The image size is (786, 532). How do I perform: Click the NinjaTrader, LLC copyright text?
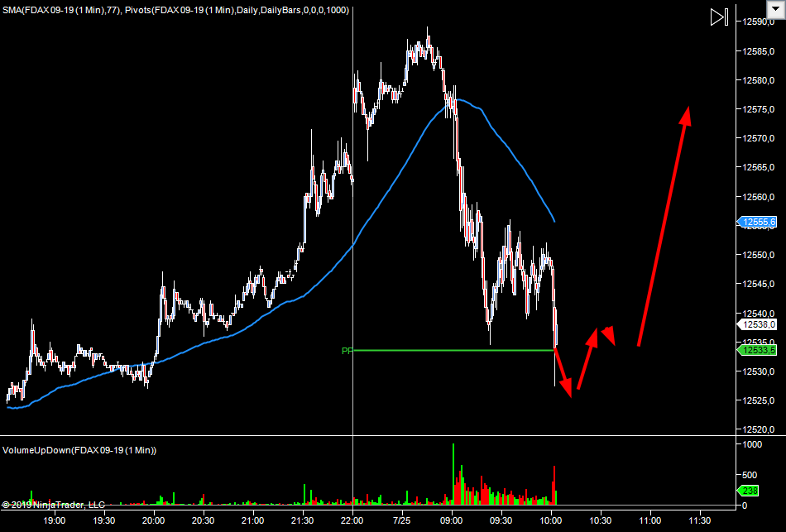click(x=54, y=504)
